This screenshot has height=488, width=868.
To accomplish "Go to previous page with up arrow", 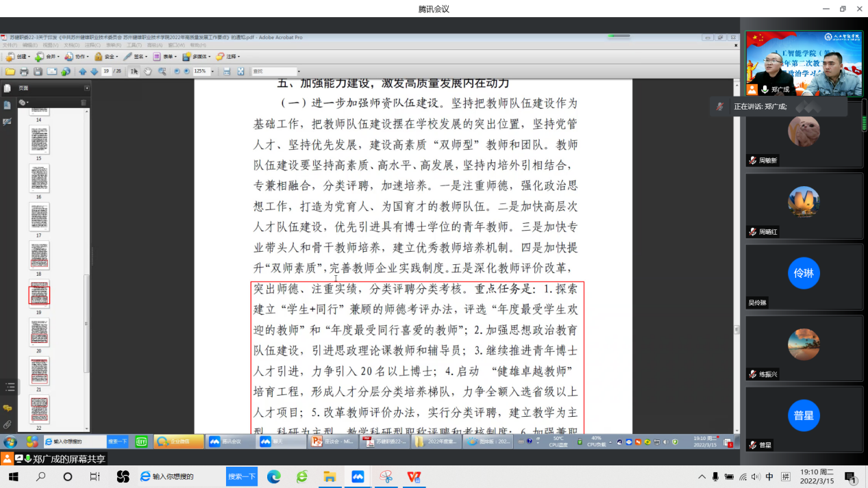I will click(83, 71).
